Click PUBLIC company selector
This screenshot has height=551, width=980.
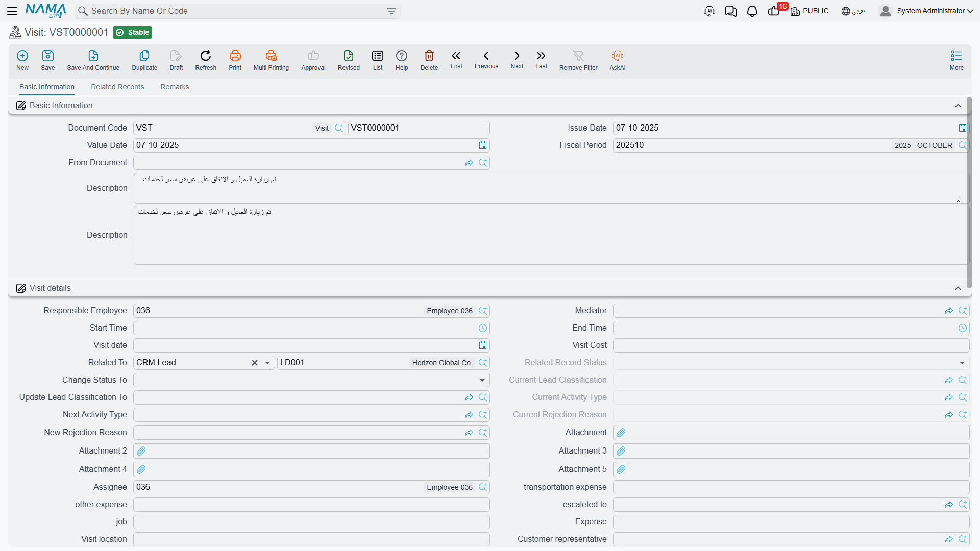coord(810,11)
